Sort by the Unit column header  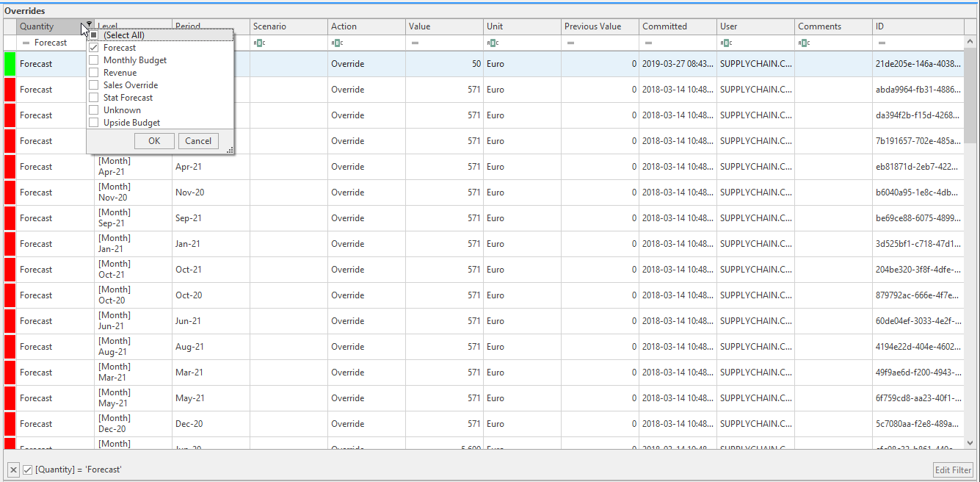(x=522, y=26)
